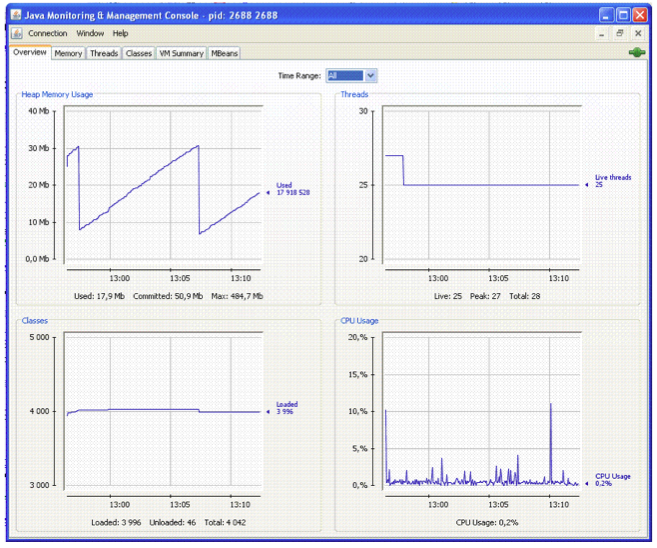Open the MBeans tab
Screen dimensions: 657x548
click(x=224, y=54)
